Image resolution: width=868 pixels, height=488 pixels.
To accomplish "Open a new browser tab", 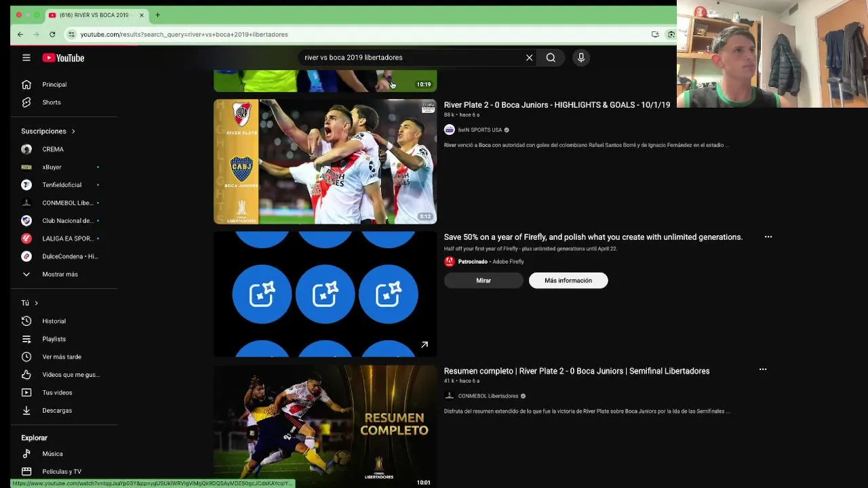I will pos(157,15).
